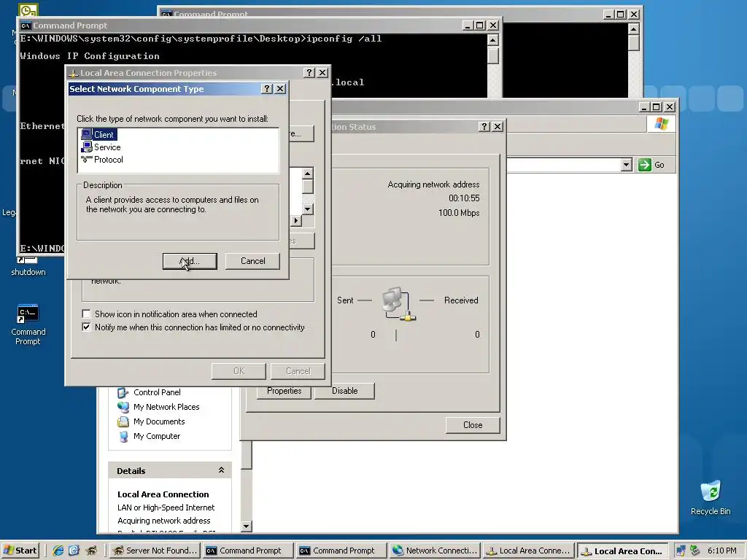The width and height of the screenshot is (747, 560).
Task: Click the 00:10:55 duration value
Action: 464,198
